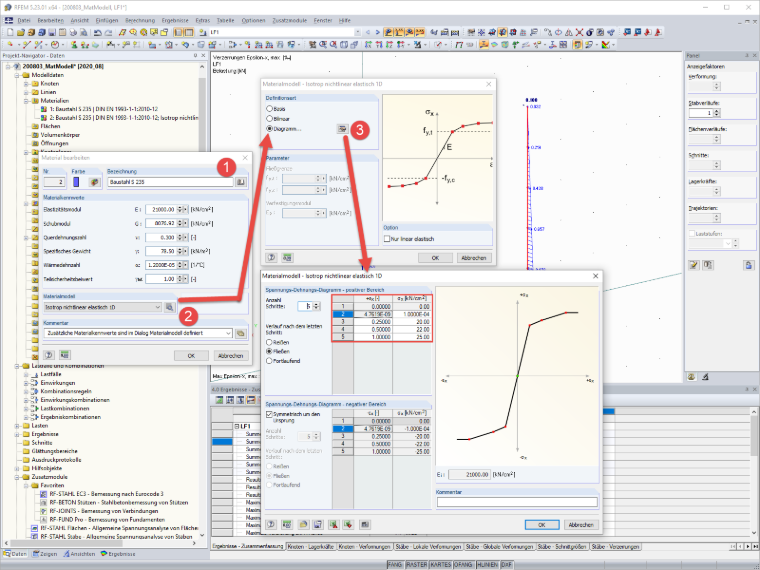Viewport: 760px width, 570px height.
Task: Click Abbrechen in the diagram Materialmodell dialog
Action: tap(581, 525)
